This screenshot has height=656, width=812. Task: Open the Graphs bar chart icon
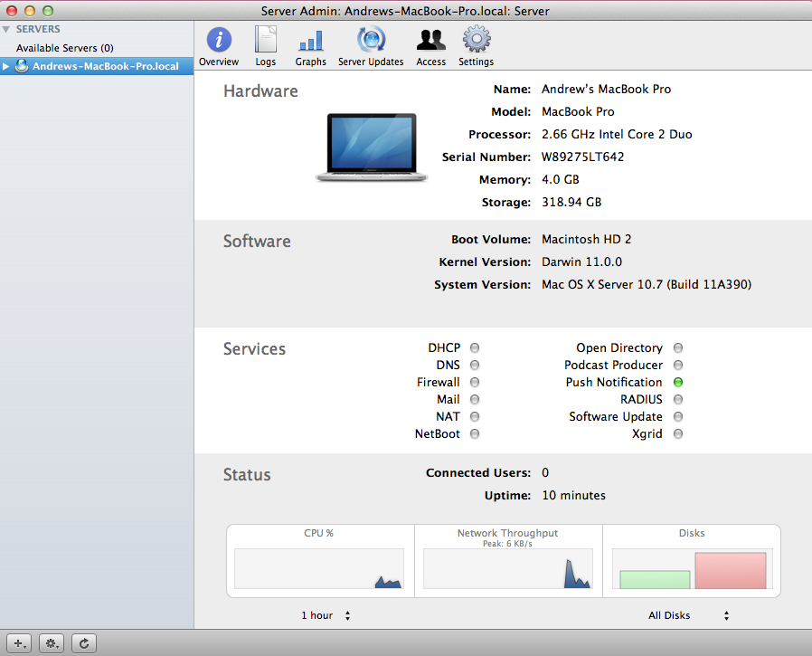click(x=311, y=41)
